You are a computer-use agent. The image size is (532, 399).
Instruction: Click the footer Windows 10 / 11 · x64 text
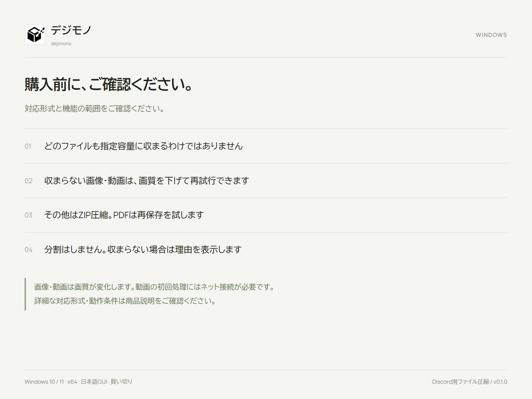click(x=51, y=382)
